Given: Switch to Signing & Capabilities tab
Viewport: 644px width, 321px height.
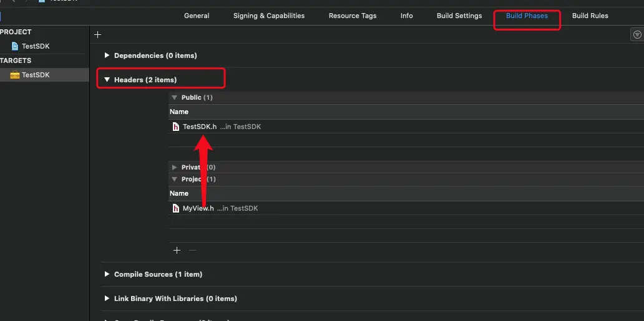Looking at the screenshot, I should pyautogui.click(x=269, y=16).
